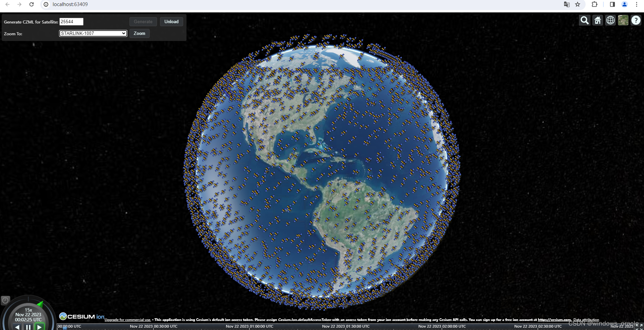Click the browser Forward arrow
644x330 pixels.
tap(19, 4)
